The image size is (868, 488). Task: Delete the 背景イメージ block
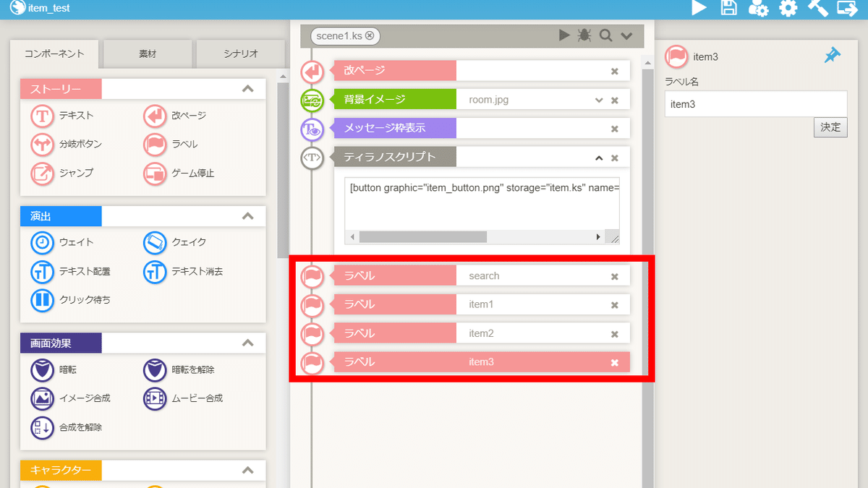tap(615, 100)
